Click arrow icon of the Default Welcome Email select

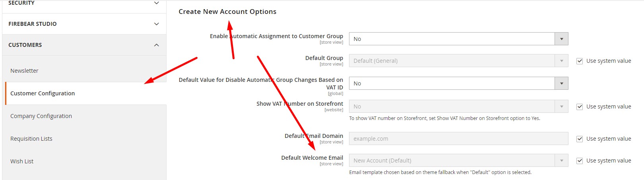point(561,161)
